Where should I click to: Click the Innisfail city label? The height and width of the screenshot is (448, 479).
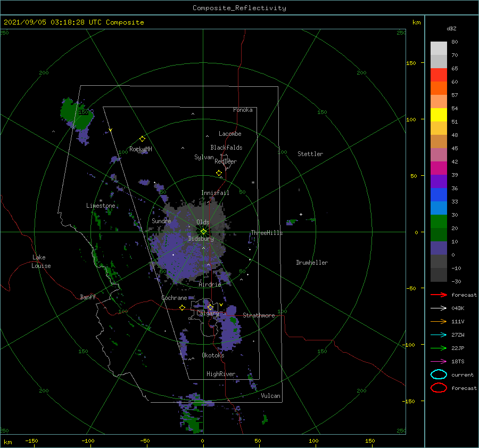tap(215, 193)
